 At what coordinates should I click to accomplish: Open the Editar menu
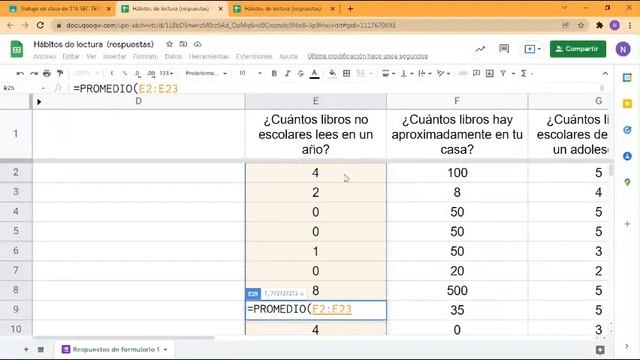(71, 56)
